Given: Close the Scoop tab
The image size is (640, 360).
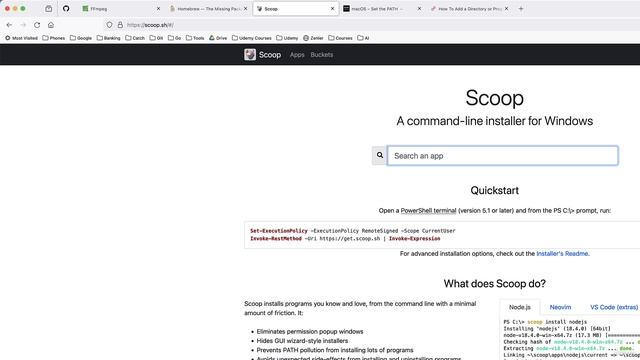Looking at the screenshot, I should [332, 9].
